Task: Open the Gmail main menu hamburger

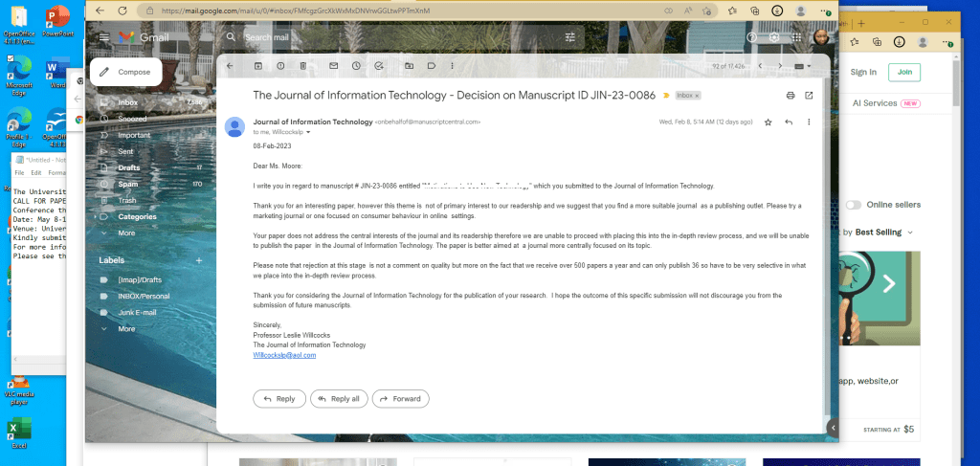Action: [x=103, y=37]
